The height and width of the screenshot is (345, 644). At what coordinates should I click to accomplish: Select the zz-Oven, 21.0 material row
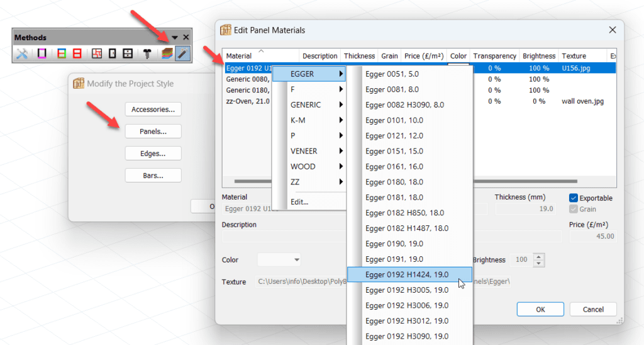[248, 101]
